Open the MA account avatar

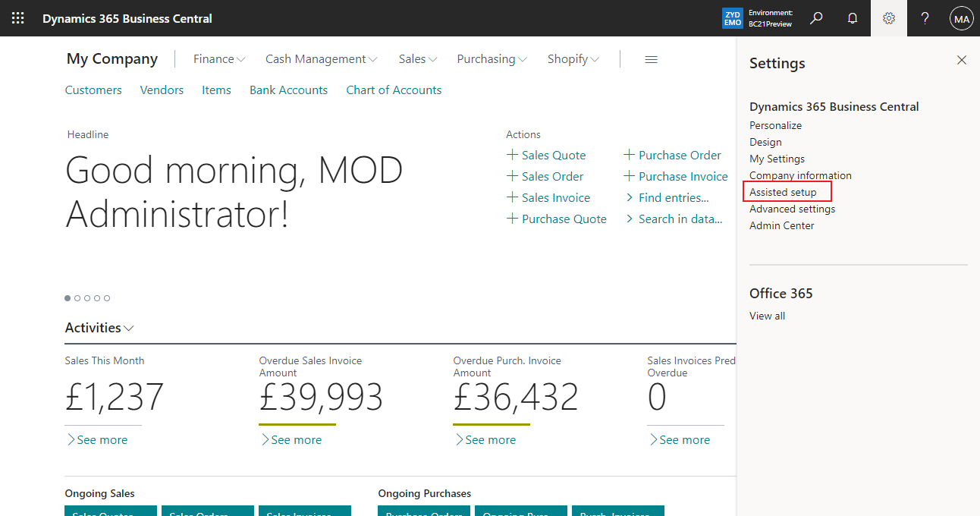[961, 17]
